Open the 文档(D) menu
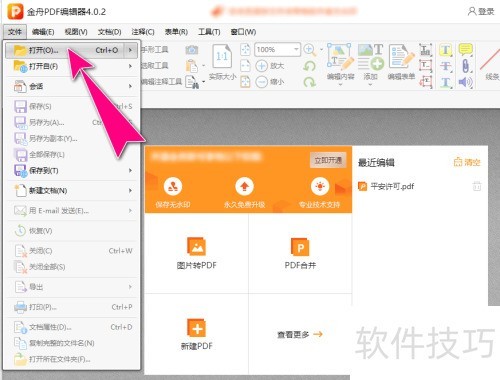The height and width of the screenshot is (380, 500). pos(109,32)
